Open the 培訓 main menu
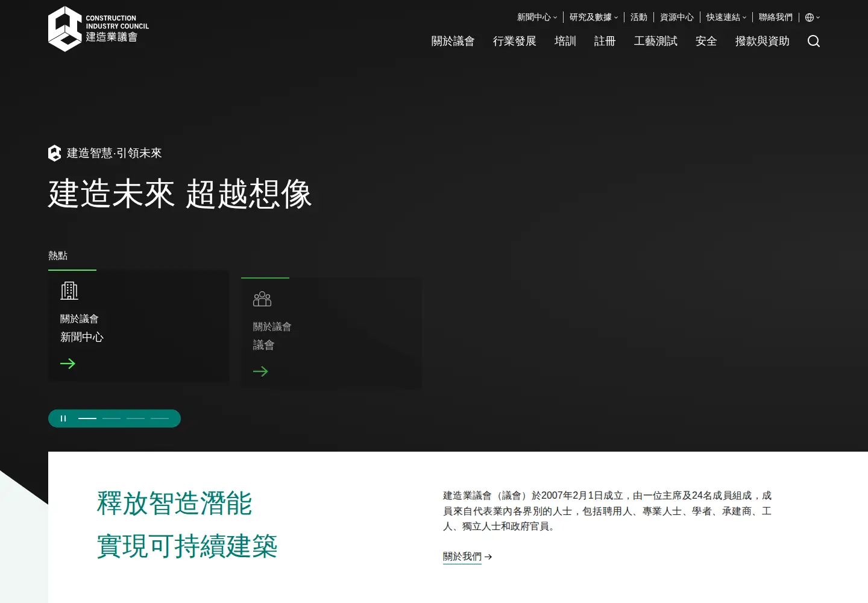Screen dimensions: 868x603 click(x=565, y=41)
